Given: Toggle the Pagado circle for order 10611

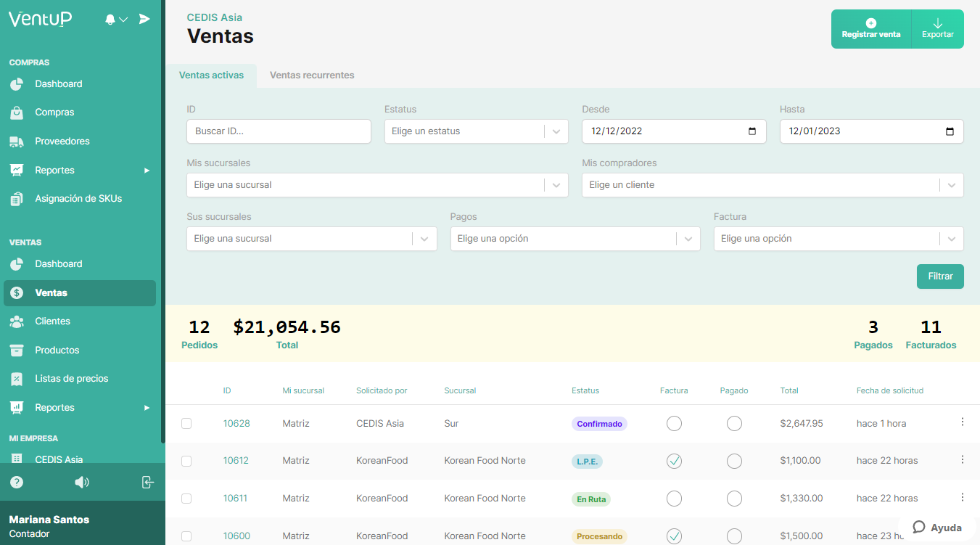Looking at the screenshot, I should (x=734, y=499).
